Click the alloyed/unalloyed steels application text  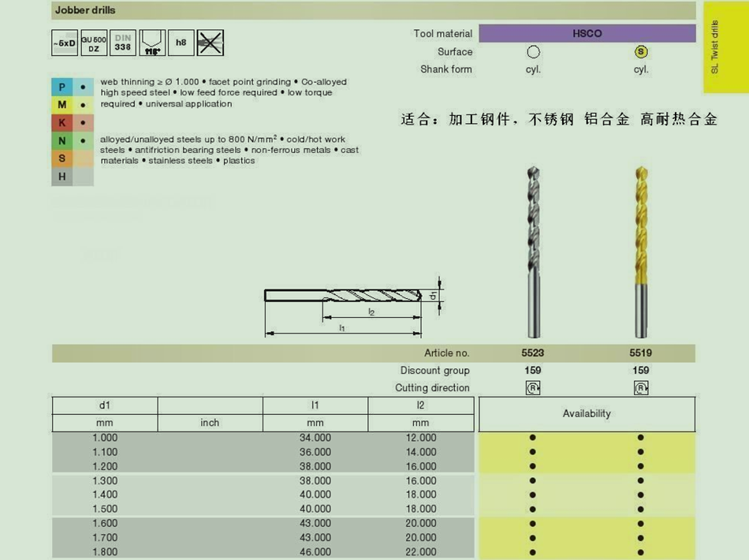[x=229, y=150]
